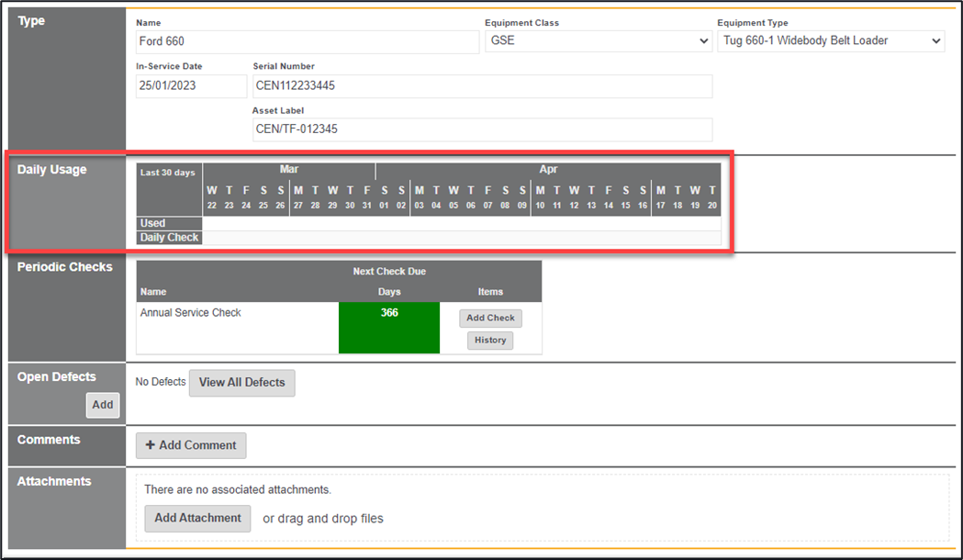Click the Apr month header in Daily Usage
963x560 pixels.
[x=548, y=170]
